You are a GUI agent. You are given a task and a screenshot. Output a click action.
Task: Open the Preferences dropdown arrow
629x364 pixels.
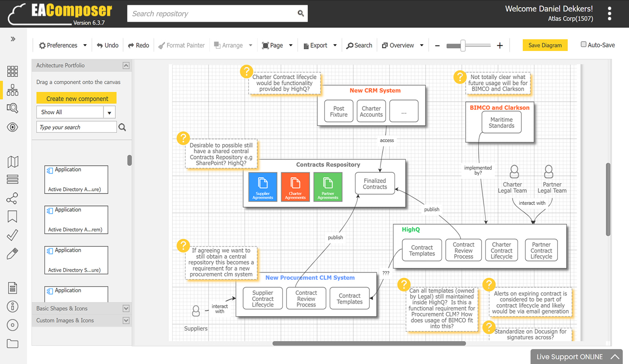tap(85, 45)
